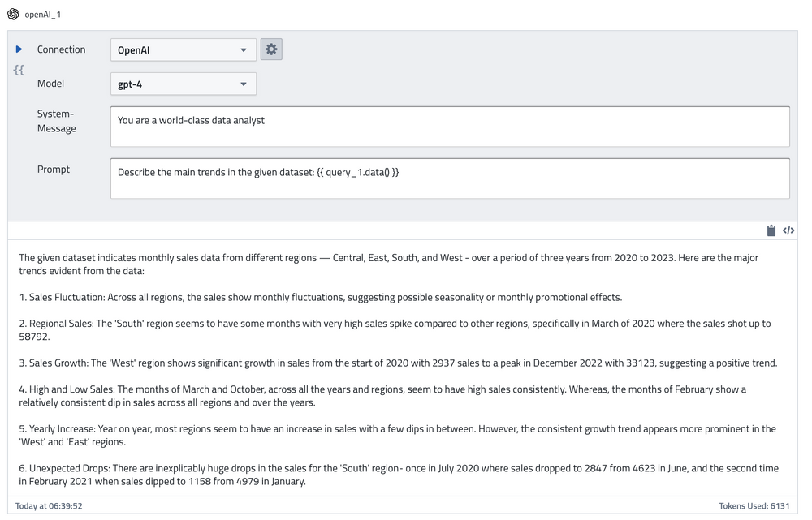
Task: Click the Sales Fluctuation paragraph in the output
Action: pos(321,298)
